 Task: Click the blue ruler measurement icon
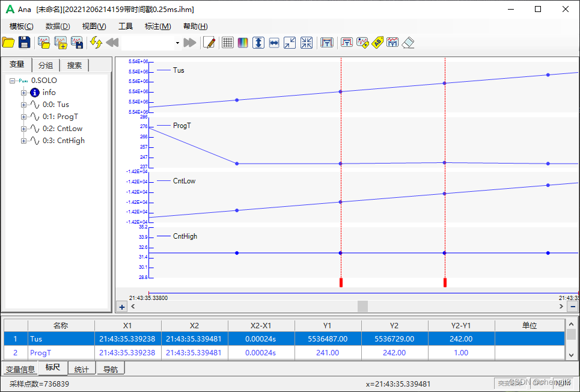327,43
